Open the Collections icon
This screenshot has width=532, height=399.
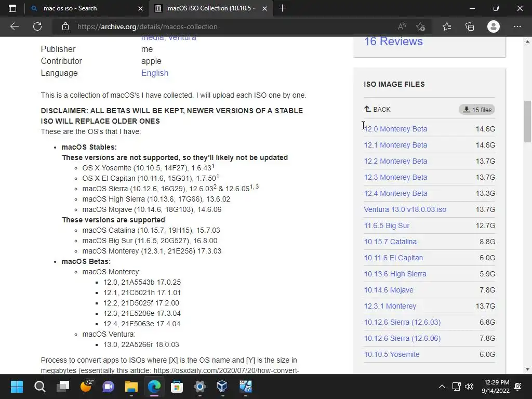click(470, 26)
